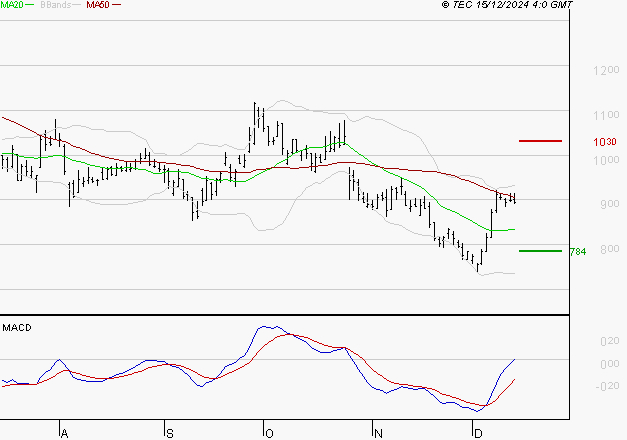Click the MACD 000 axis label

(x=610, y=364)
